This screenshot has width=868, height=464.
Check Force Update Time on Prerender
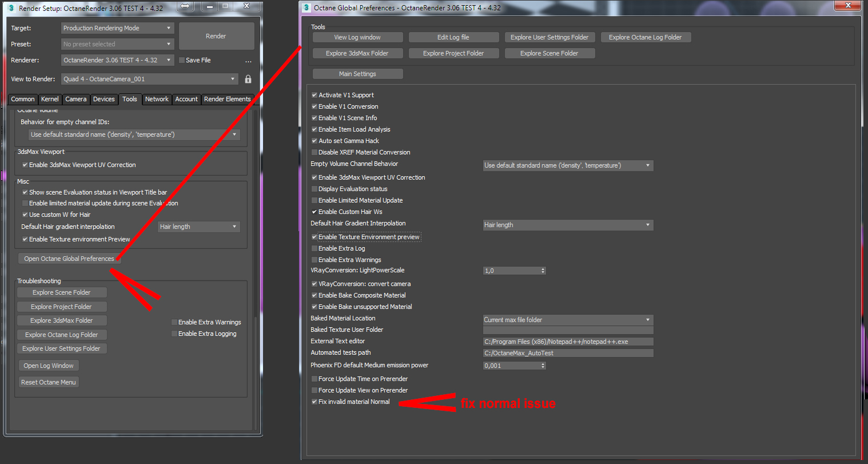(x=314, y=379)
